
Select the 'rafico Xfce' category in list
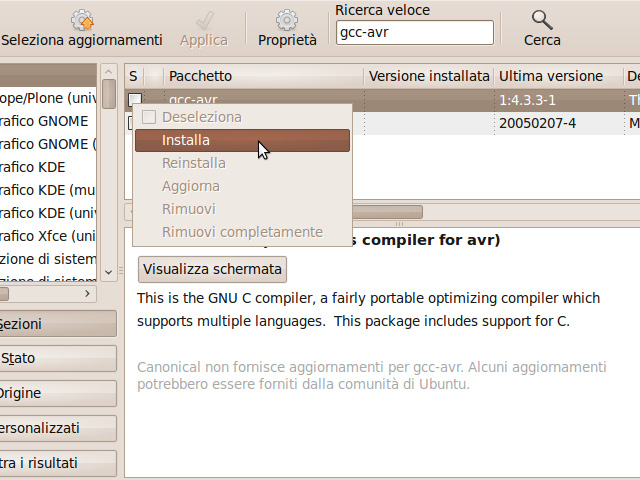[x=46, y=236]
